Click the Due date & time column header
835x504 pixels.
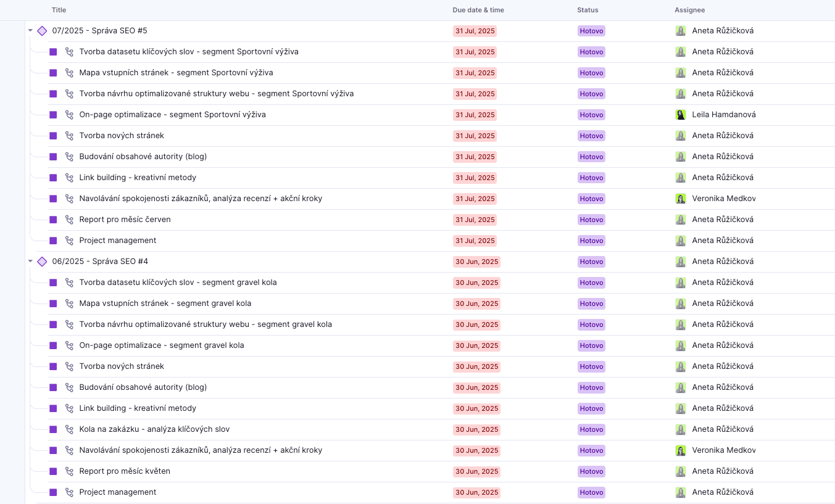(x=478, y=10)
